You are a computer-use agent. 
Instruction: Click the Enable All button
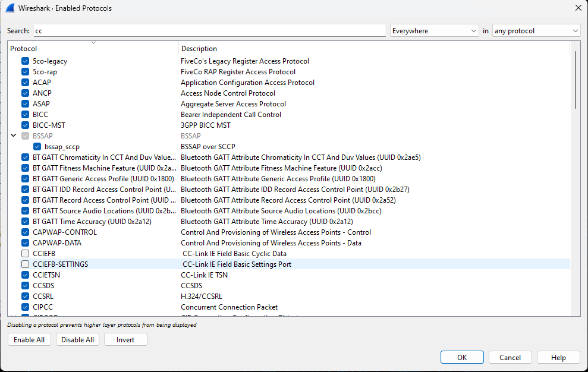[29, 339]
